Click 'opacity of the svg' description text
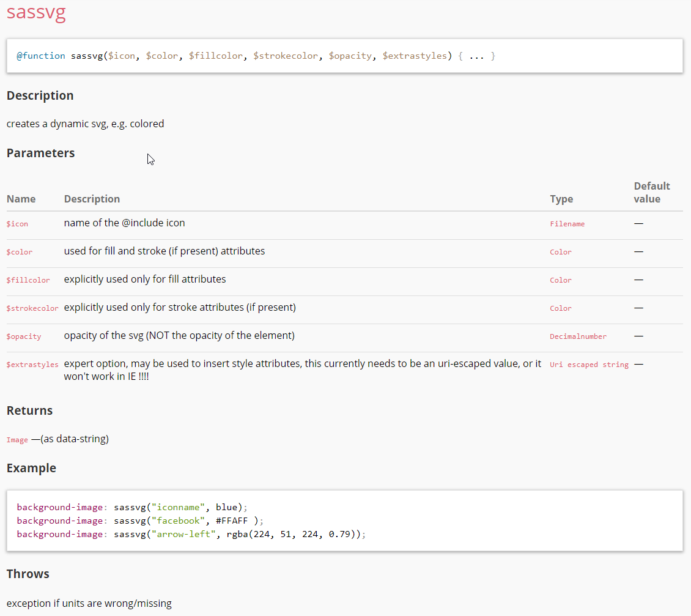 [x=179, y=336]
